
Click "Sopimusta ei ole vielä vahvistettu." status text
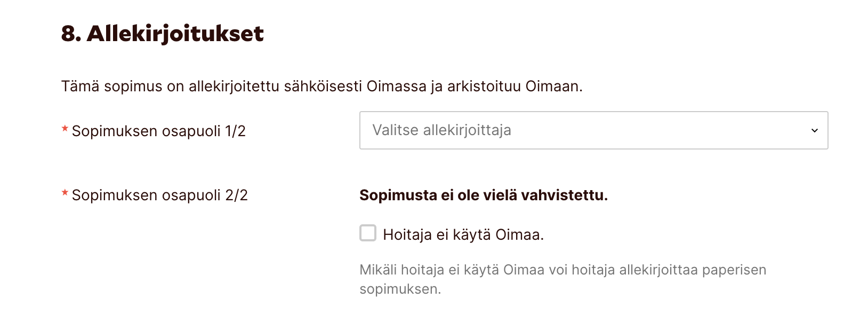coord(483,195)
